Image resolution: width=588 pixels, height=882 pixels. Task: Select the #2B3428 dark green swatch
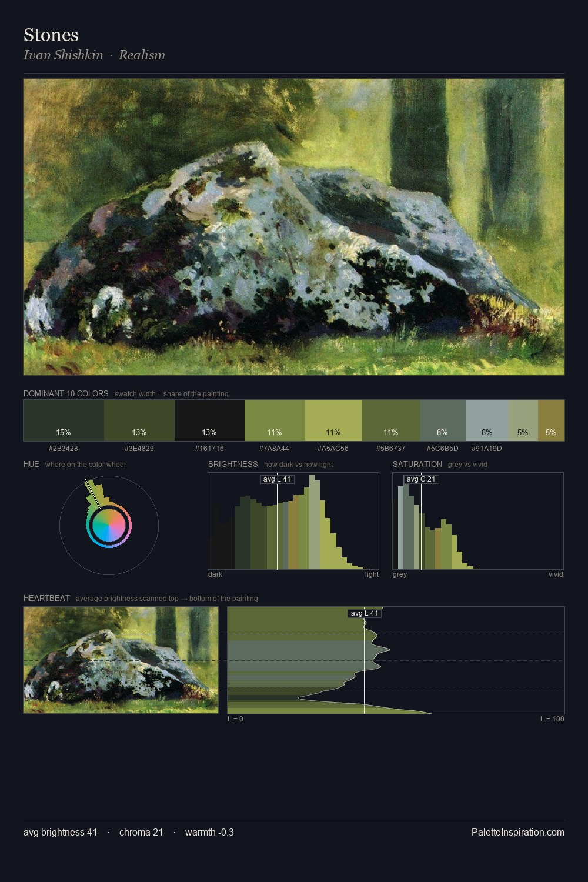(64, 420)
